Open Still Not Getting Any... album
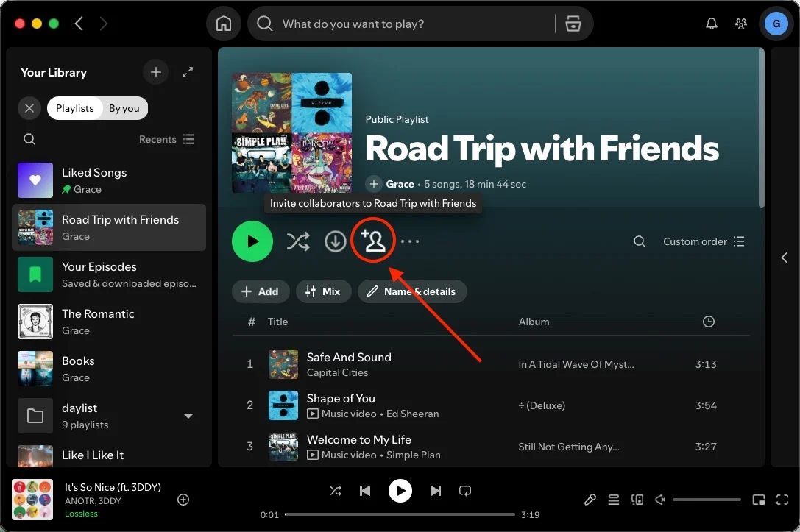The width and height of the screenshot is (800, 532). tap(569, 447)
